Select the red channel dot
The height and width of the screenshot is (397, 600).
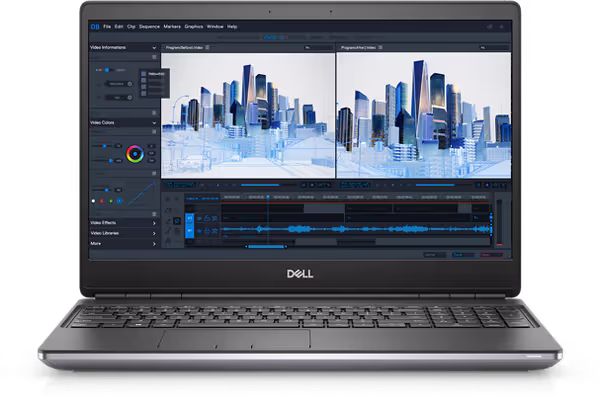tap(102, 201)
